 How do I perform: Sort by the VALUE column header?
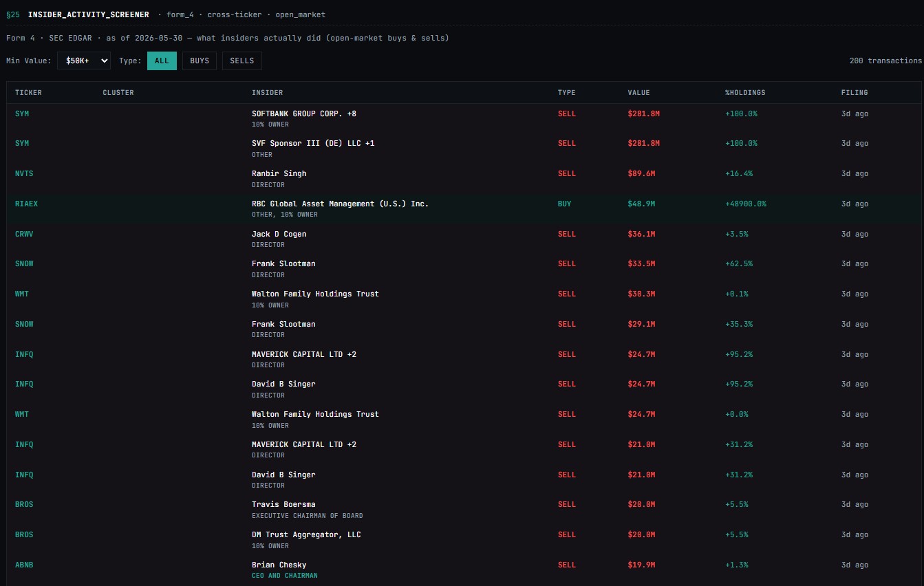point(638,92)
